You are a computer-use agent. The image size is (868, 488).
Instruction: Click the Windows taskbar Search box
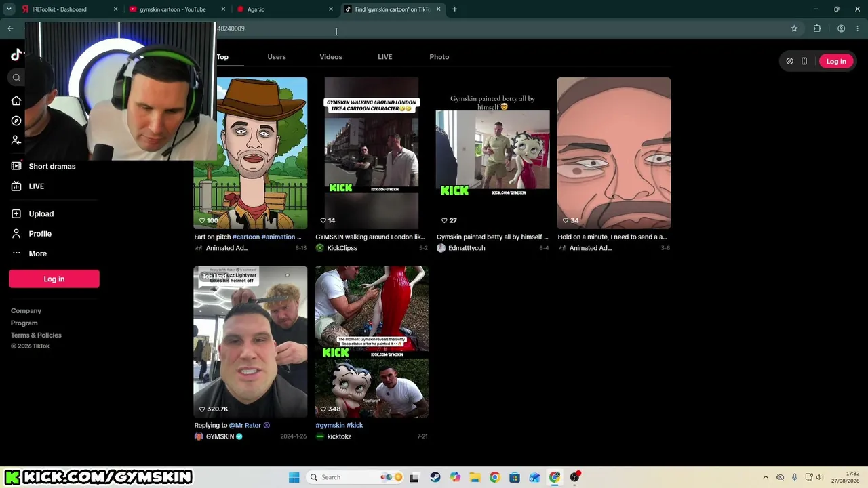(x=354, y=477)
